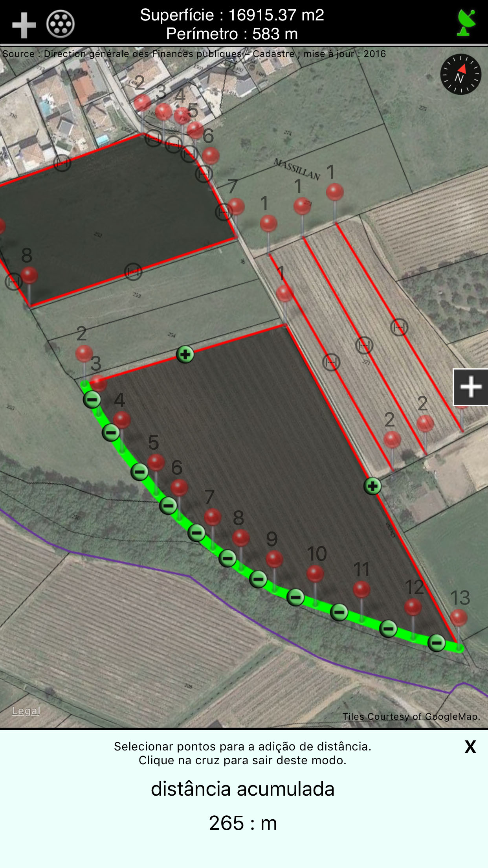Open the film reel menu icon
This screenshot has width=488, height=868.
click(61, 24)
